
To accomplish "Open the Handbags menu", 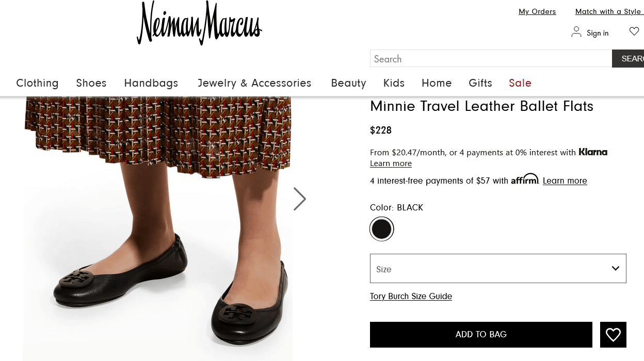I will click(151, 83).
